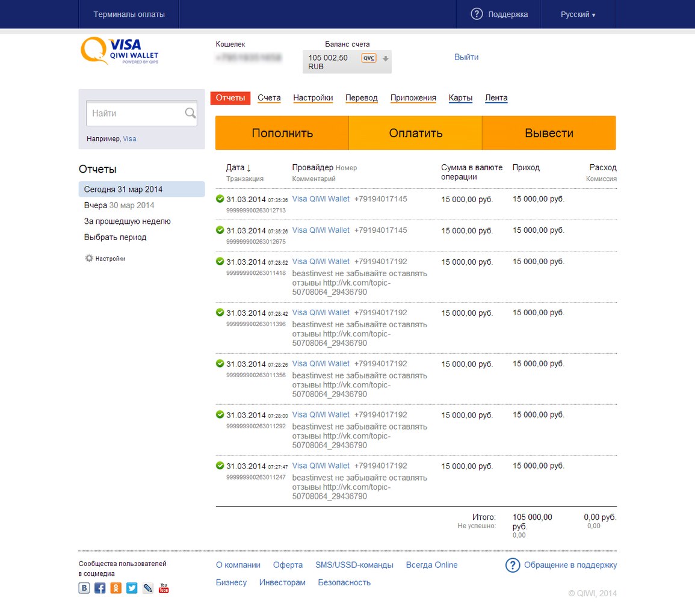The width and height of the screenshot is (695, 616).
Task: Open the VKontakte social icon
Action: coord(84,588)
